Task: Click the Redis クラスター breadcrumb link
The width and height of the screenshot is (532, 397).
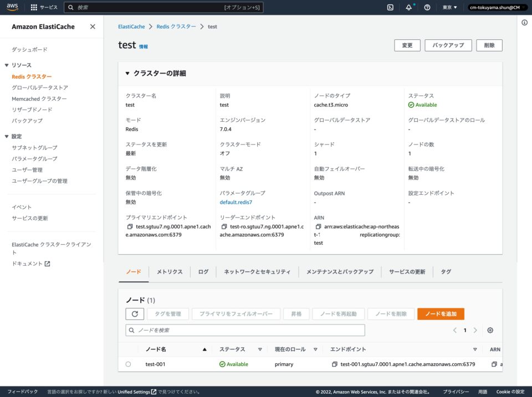Action: click(176, 27)
